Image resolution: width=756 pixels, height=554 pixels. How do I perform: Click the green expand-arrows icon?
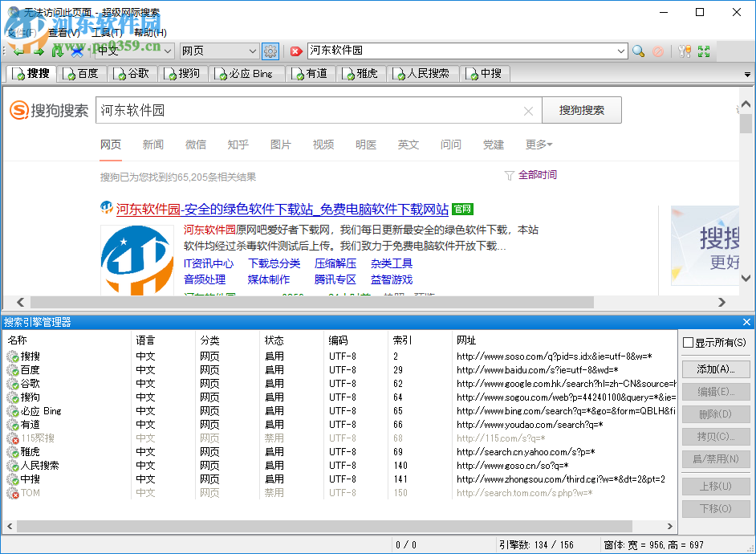pos(704,51)
